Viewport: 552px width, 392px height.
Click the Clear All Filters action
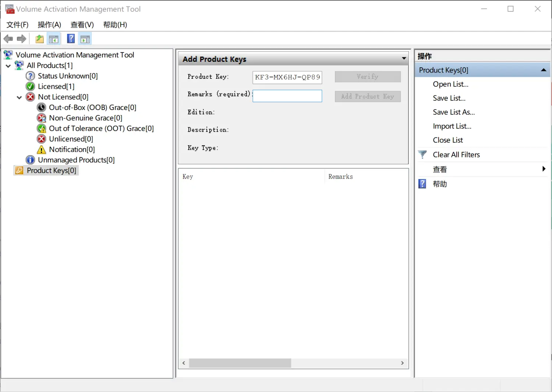pos(456,155)
